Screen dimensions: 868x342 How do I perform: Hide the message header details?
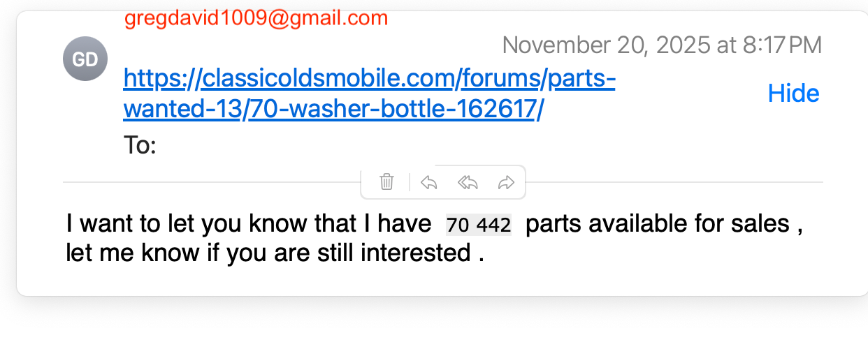pos(793,93)
